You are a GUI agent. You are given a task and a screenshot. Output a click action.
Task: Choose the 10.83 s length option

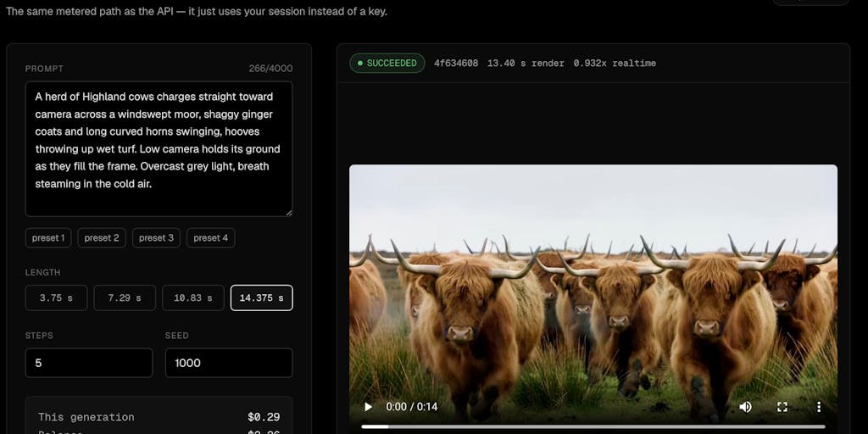193,298
